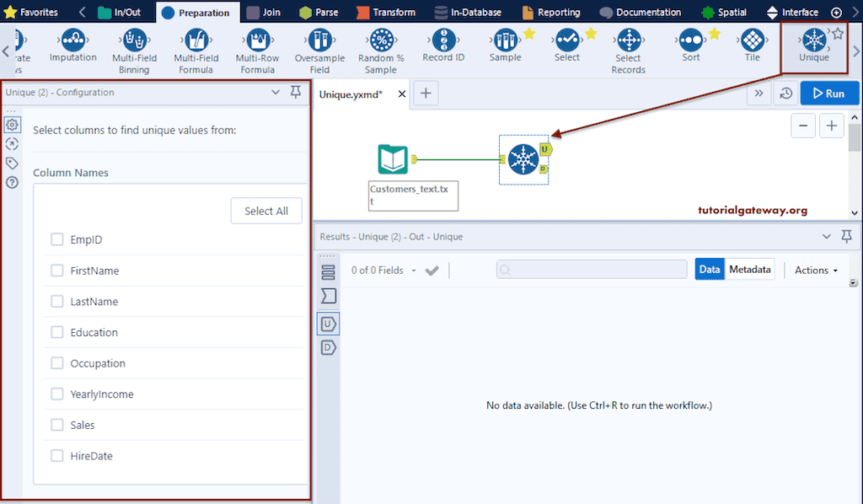Open the Favorites tool category
The width and height of the screenshot is (863, 504).
(x=31, y=12)
